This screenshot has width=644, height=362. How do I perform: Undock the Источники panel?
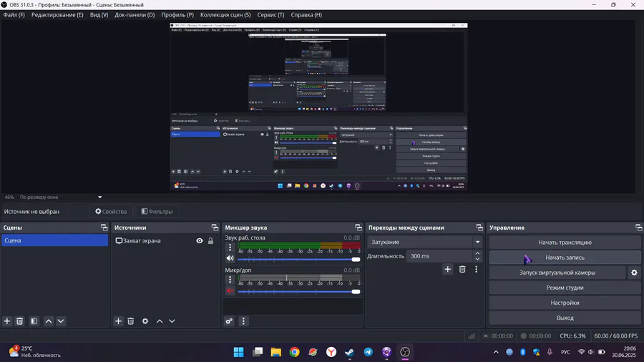point(215,228)
